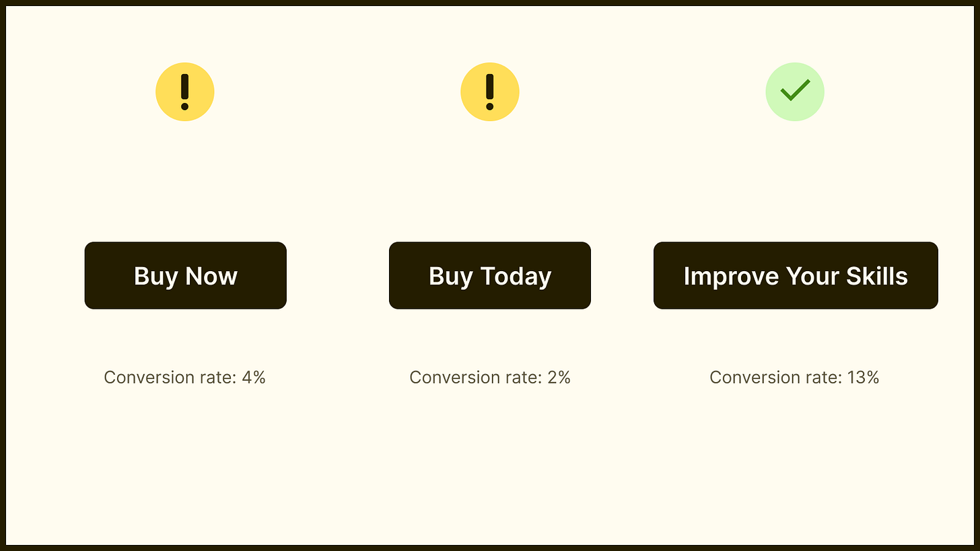The width and height of the screenshot is (980, 551).
Task: Click the exclamation mark above Buy Now button
Action: [x=185, y=91]
